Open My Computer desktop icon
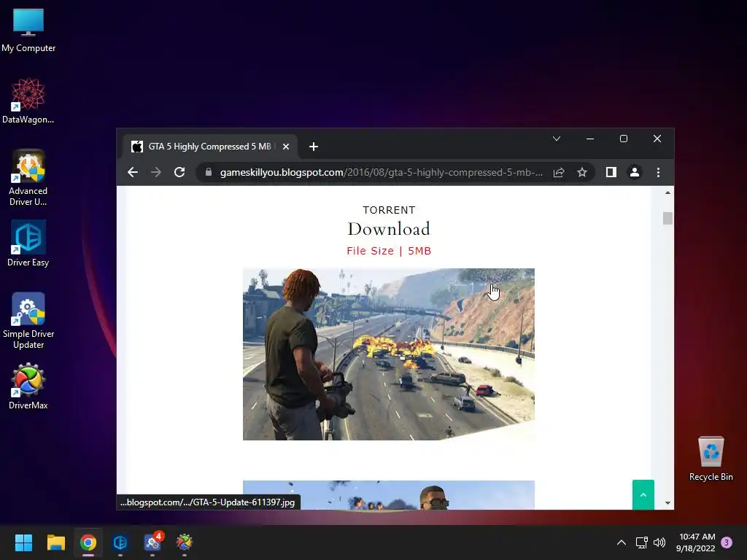 [28, 31]
